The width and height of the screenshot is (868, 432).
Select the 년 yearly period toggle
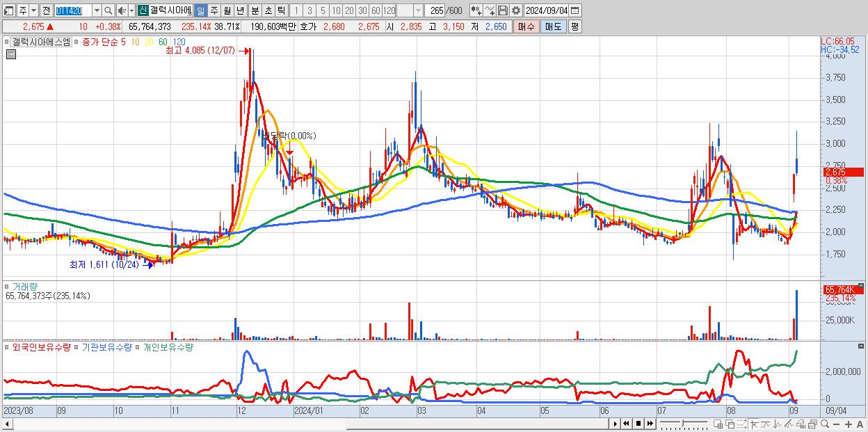click(240, 10)
